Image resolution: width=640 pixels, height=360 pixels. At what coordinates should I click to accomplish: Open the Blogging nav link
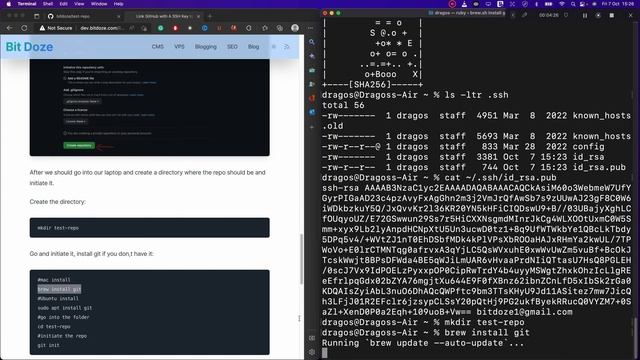point(206,47)
